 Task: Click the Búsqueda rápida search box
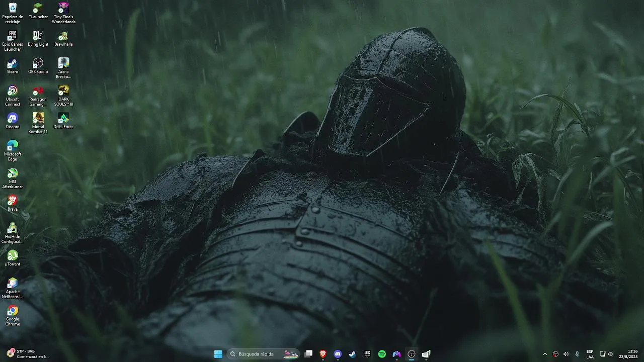[264, 354]
